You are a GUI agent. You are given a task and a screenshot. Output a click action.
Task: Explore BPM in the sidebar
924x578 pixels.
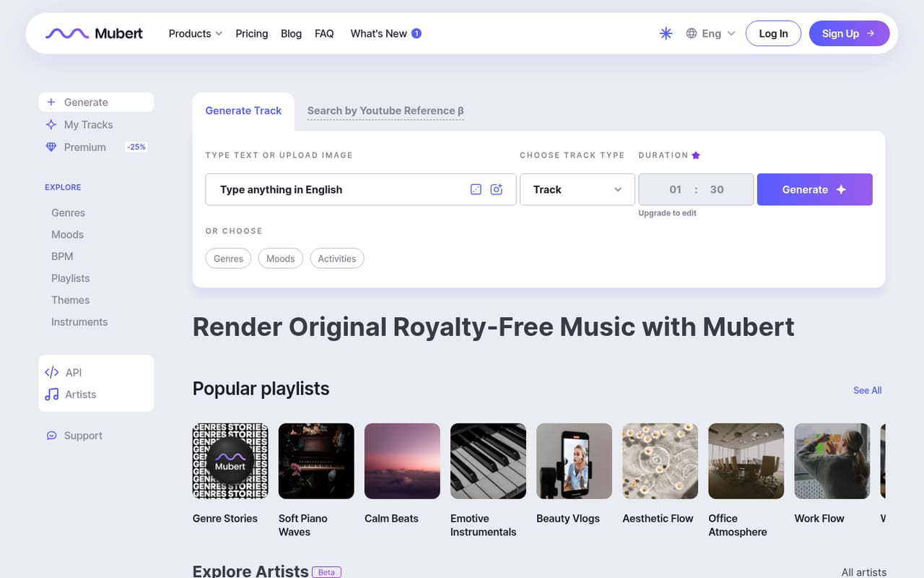click(x=62, y=256)
